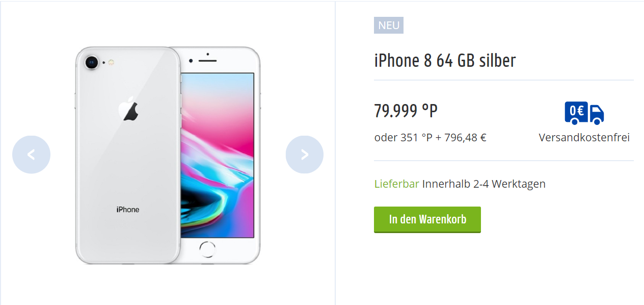Click the green Lieferbar availability text
The width and height of the screenshot is (644, 305).
click(x=397, y=184)
